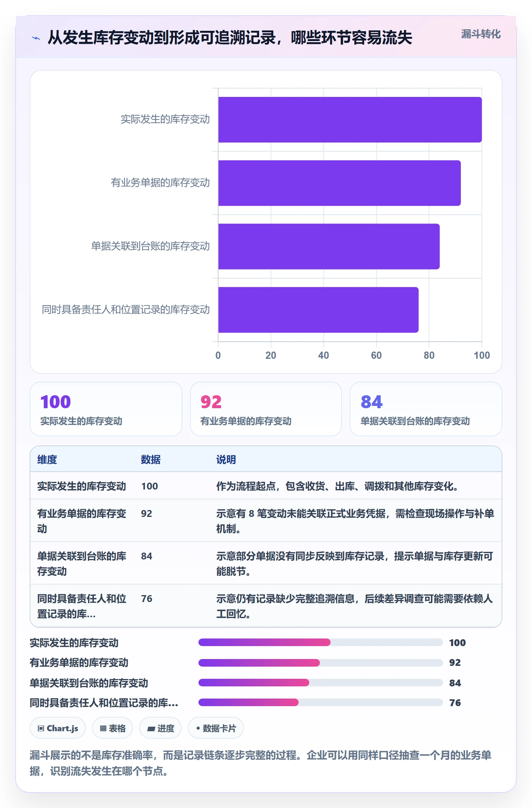Image resolution: width=532 pixels, height=808 pixels.
Task: Click table cell 有业务单据的库存变动
Action: pyautogui.click(x=82, y=521)
